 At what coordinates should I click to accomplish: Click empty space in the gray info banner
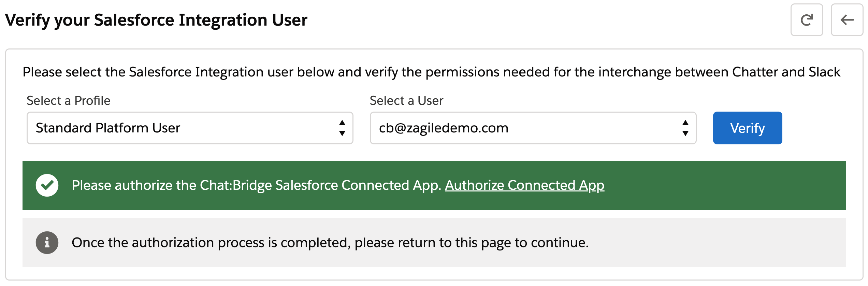tap(717, 243)
